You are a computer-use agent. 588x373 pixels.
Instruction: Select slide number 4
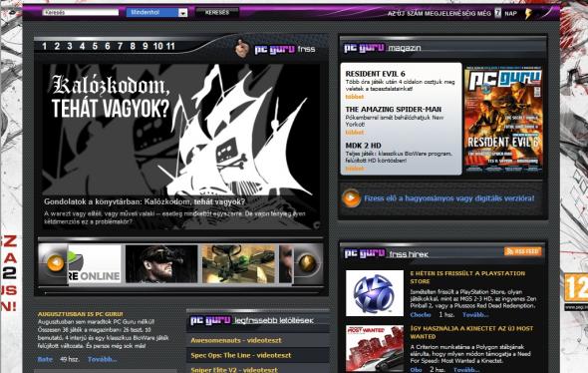coord(82,46)
